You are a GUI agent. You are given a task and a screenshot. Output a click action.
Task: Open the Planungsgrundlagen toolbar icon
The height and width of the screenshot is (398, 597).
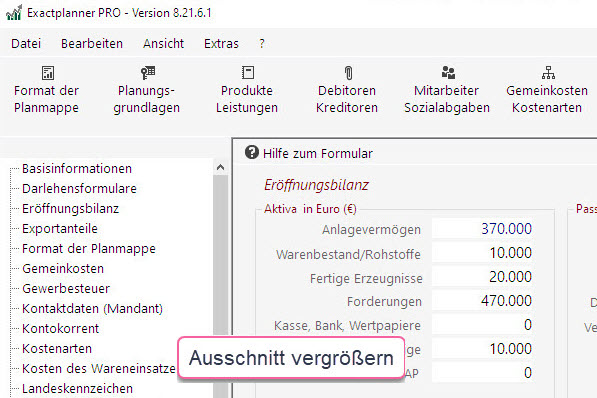tap(148, 72)
